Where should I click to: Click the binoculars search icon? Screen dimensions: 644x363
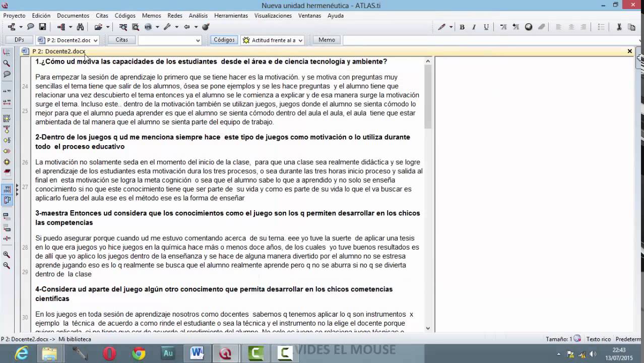80,27
